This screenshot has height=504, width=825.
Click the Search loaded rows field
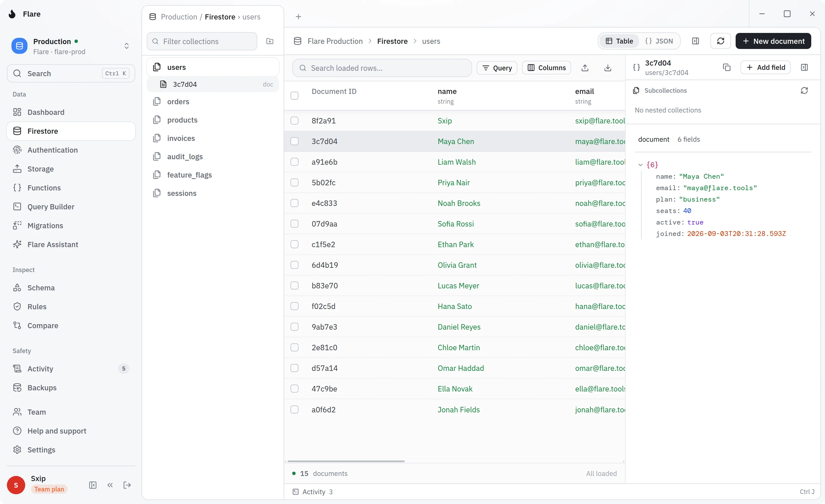pos(382,68)
